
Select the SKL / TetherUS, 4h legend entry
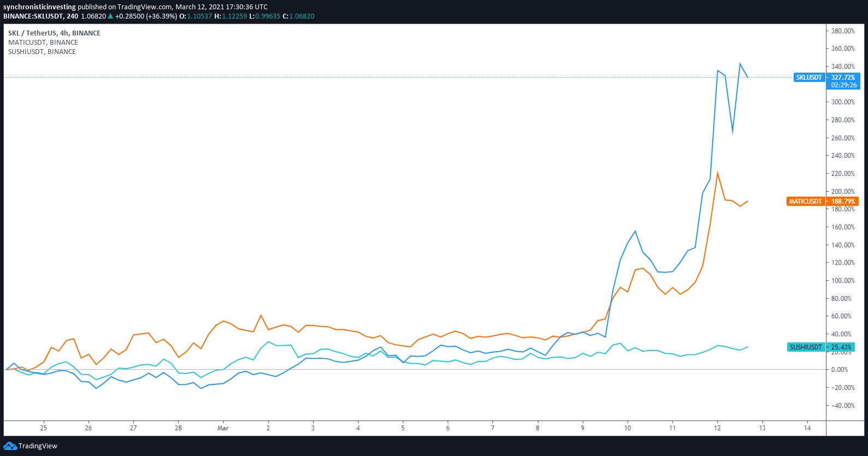point(54,33)
